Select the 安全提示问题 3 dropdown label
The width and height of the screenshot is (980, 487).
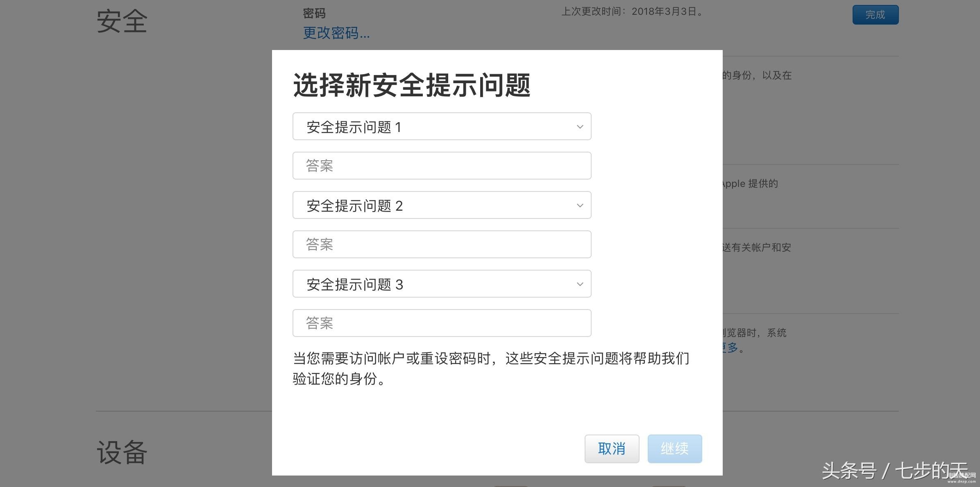pyautogui.click(x=355, y=284)
